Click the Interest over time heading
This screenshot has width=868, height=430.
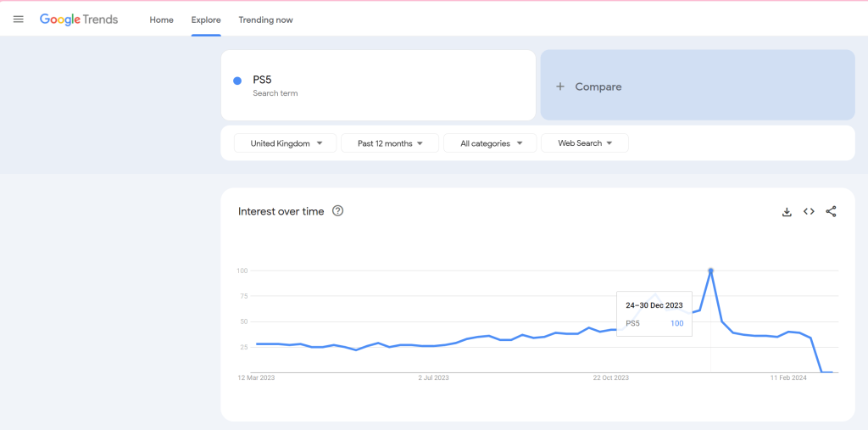click(x=281, y=211)
